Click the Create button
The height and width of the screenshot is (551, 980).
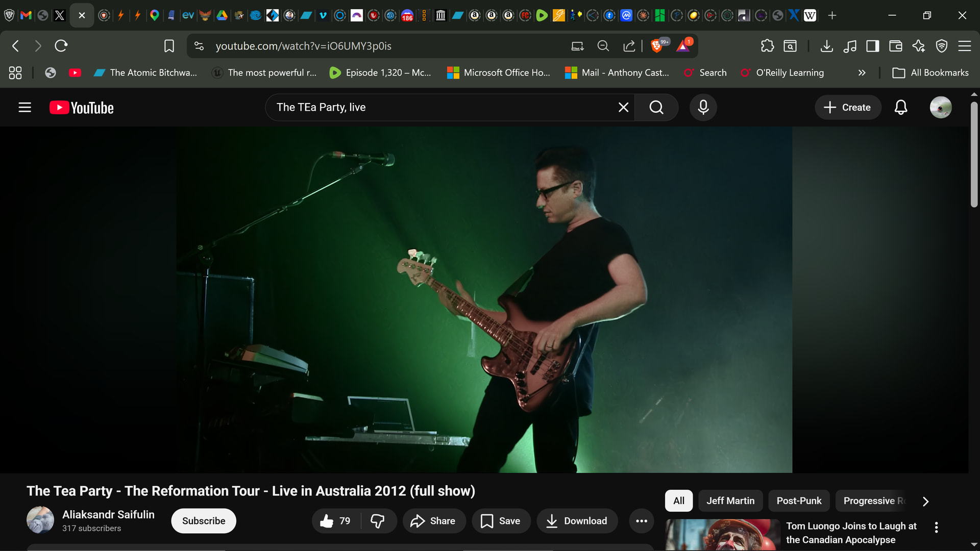pyautogui.click(x=847, y=107)
